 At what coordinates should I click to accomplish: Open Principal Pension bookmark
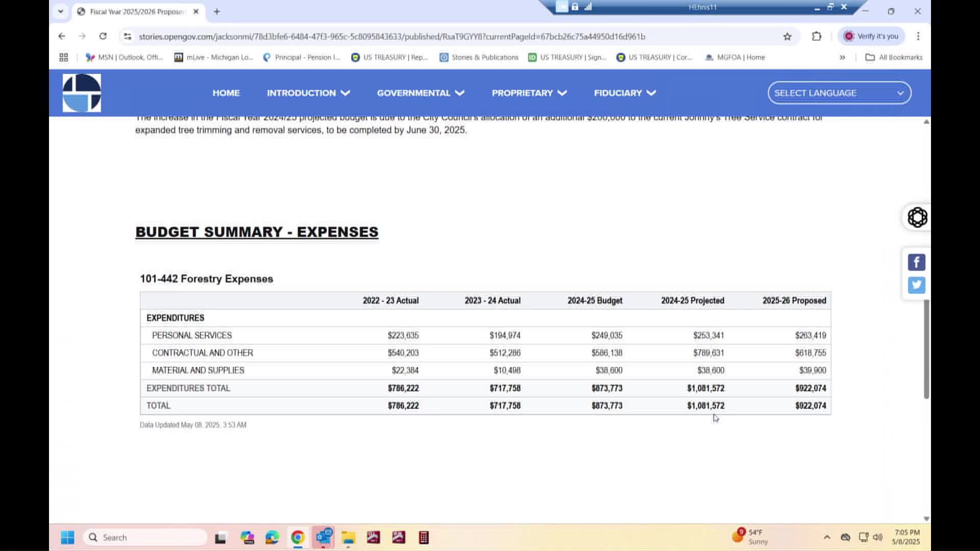pyautogui.click(x=302, y=57)
